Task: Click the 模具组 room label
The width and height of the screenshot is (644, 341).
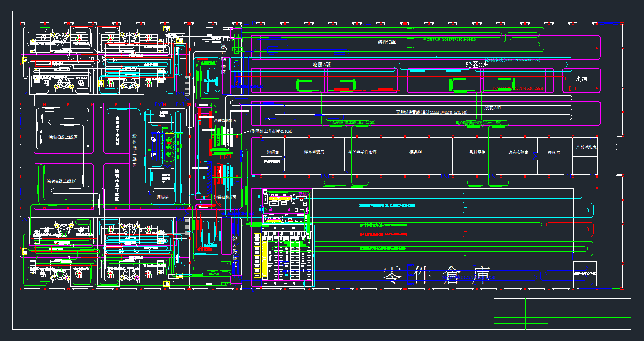Action: (415, 152)
